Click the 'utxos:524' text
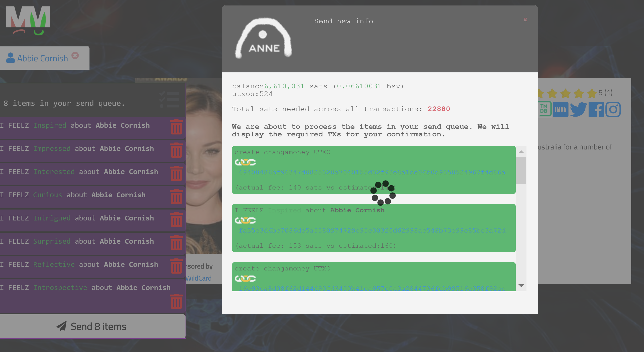This screenshot has width=644, height=352. click(252, 94)
